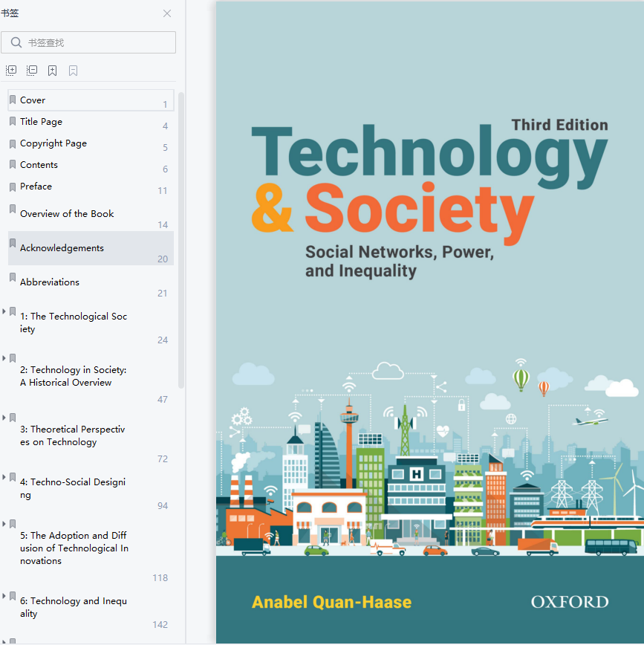Click the flag icon for chapter 4
Screen dimensions: 644x645
click(13, 477)
